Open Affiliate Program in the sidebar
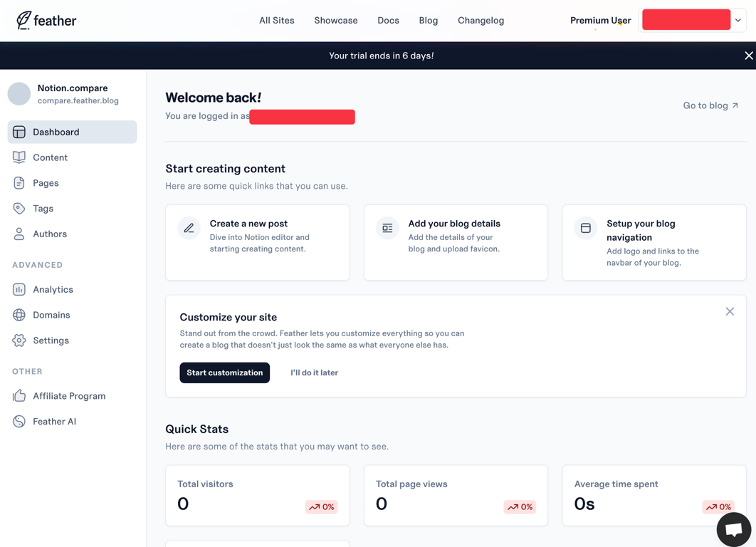 click(x=73, y=396)
